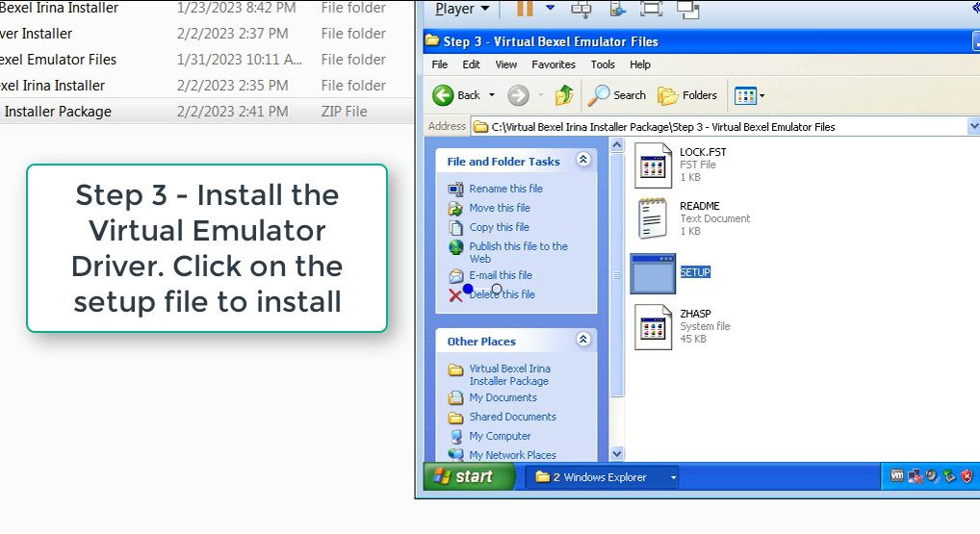Click Rename this file link

point(505,188)
